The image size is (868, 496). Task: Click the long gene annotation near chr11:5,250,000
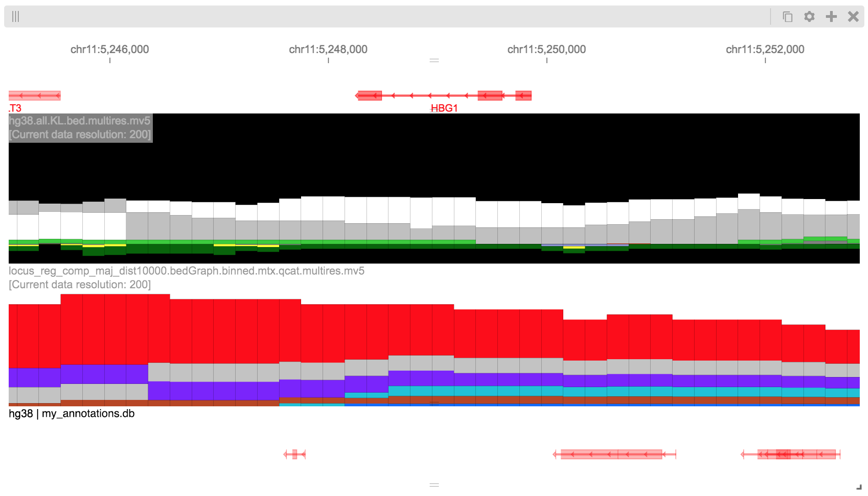(x=613, y=453)
